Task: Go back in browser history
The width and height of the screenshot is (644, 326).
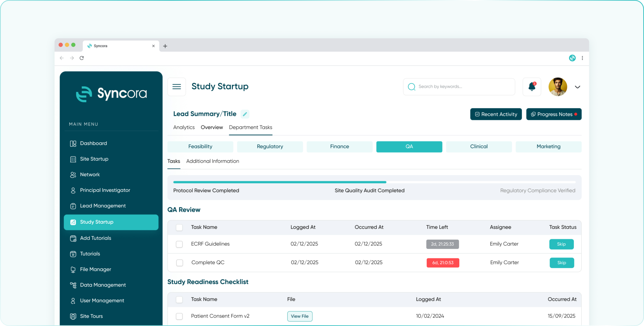Action: tap(62, 58)
